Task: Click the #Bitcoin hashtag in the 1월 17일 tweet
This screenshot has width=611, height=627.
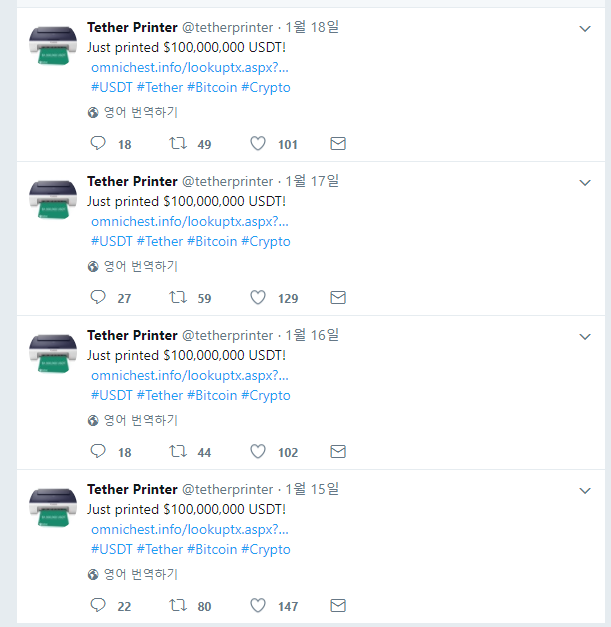Action: [x=212, y=241]
